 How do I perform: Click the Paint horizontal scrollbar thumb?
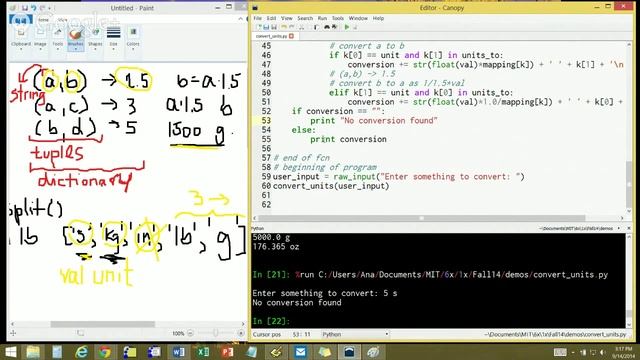pyautogui.click(x=102, y=324)
